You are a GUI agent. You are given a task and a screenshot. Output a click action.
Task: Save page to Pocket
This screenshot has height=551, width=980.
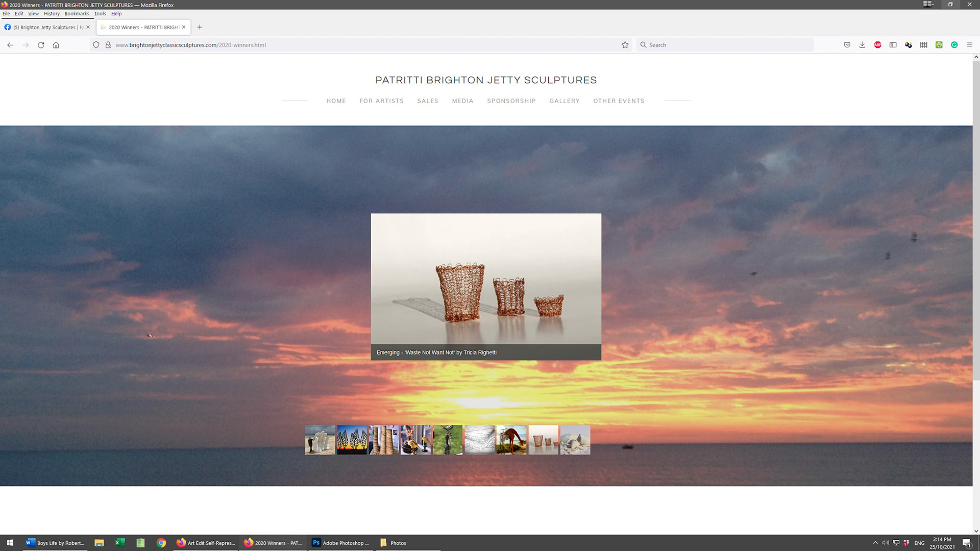pos(847,45)
